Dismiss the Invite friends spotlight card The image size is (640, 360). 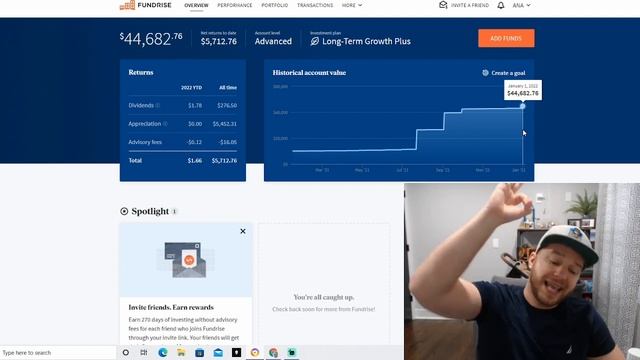coord(243,231)
